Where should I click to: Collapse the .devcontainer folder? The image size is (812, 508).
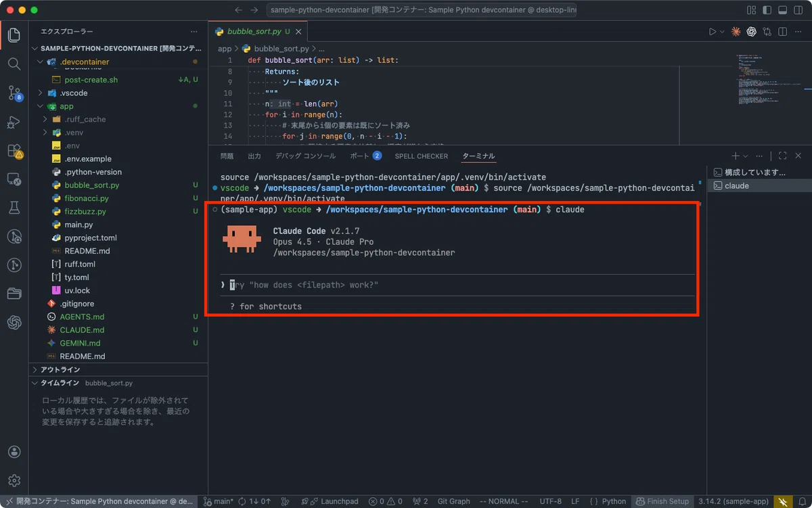pos(40,62)
